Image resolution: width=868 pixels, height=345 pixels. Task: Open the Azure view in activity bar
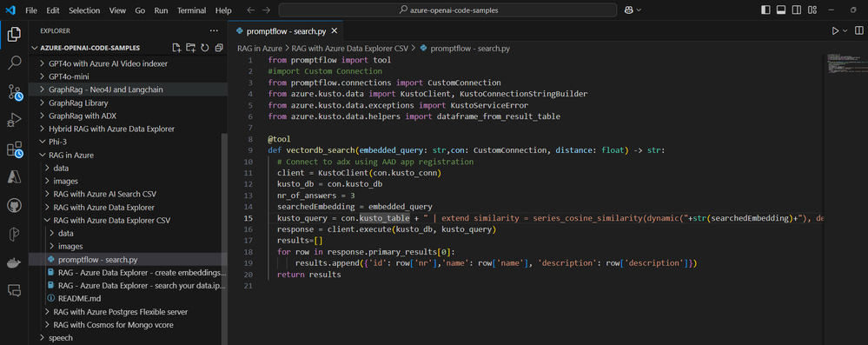click(x=14, y=177)
